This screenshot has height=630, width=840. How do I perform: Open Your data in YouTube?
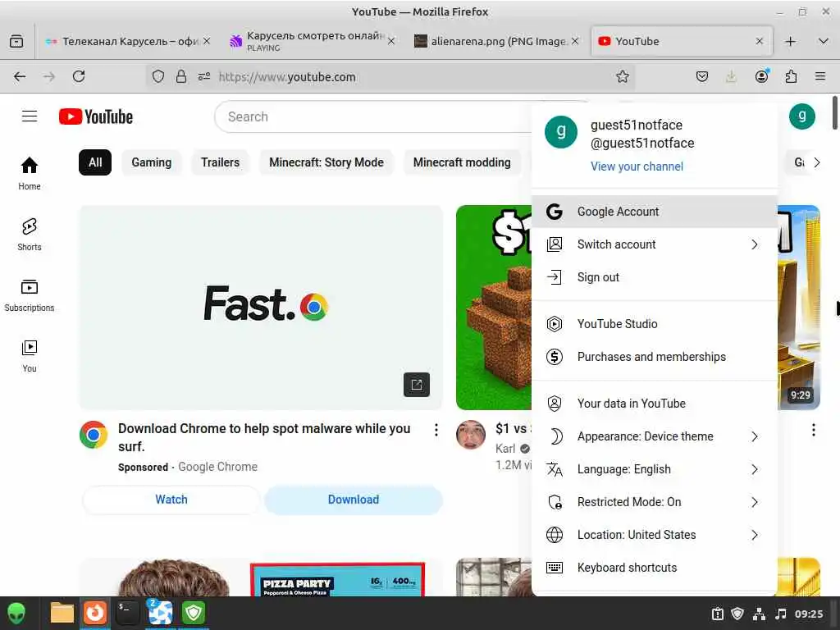(x=654, y=404)
